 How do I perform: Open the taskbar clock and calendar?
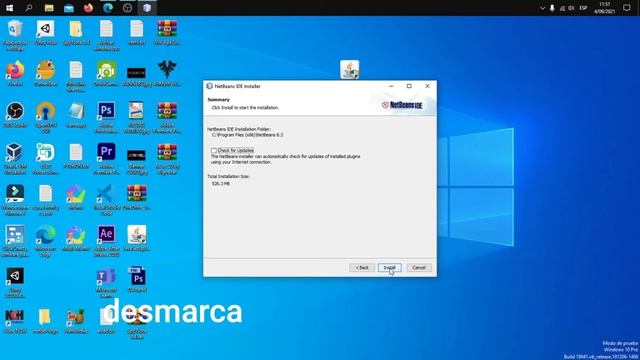604,8
